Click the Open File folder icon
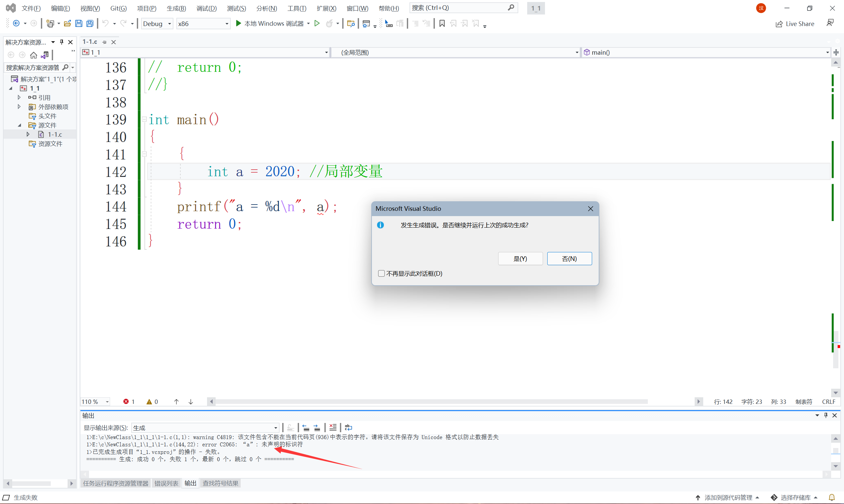Image resolution: width=844 pixels, height=504 pixels. (x=67, y=23)
